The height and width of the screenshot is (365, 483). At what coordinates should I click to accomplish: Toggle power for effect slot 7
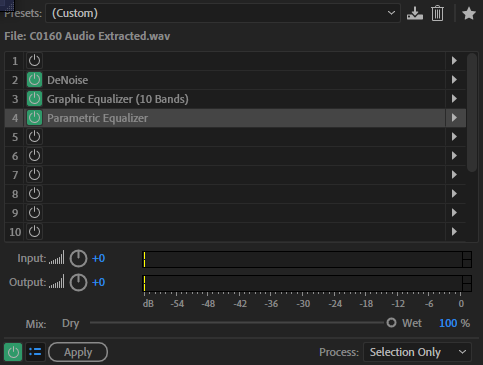(x=34, y=175)
